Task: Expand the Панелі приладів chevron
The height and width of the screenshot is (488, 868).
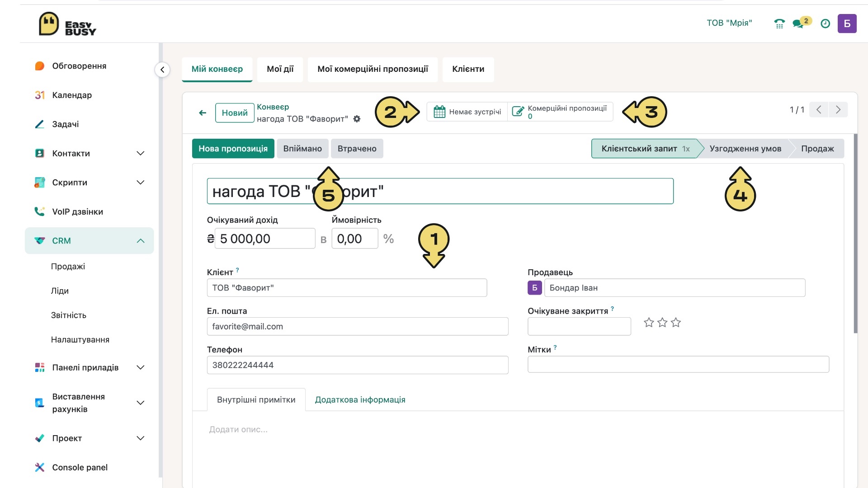Action: (x=141, y=368)
